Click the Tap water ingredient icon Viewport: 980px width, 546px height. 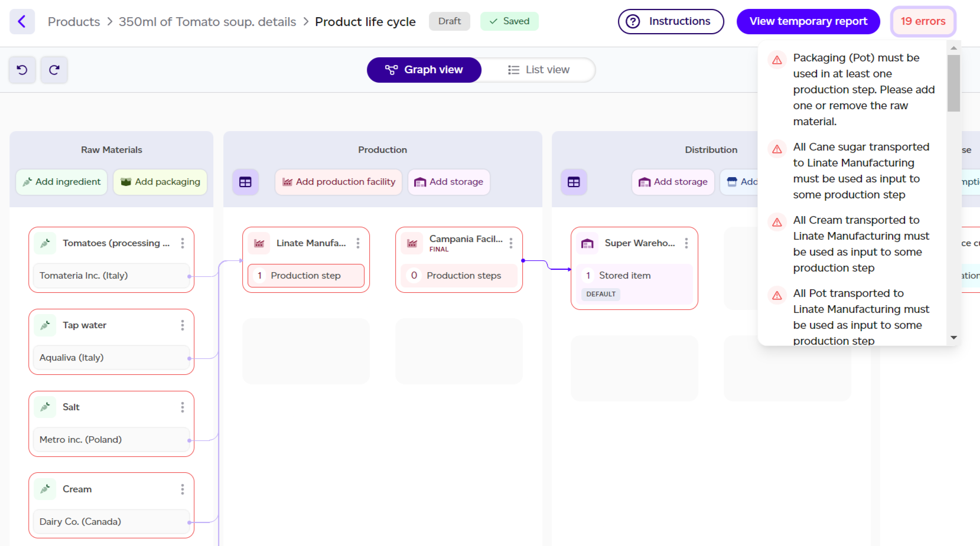(x=45, y=325)
